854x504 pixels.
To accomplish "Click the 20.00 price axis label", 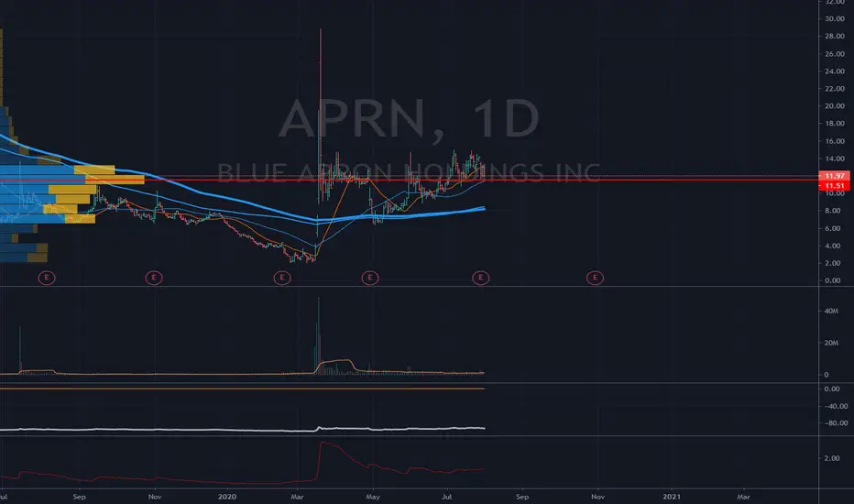I will click(835, 105).
